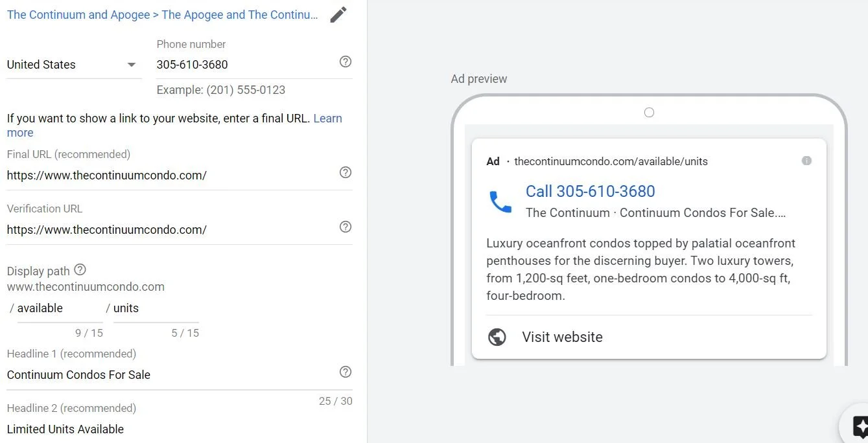
Task: Open help icon next to Phone number
Action: pyautogui.click(x=346, y=62)
